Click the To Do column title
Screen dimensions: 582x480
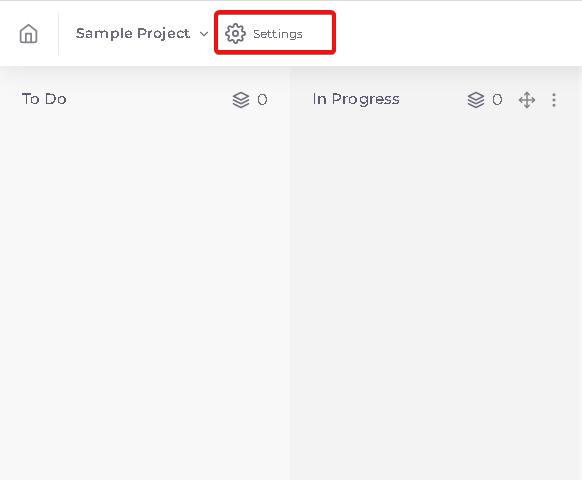click(44, 99)
